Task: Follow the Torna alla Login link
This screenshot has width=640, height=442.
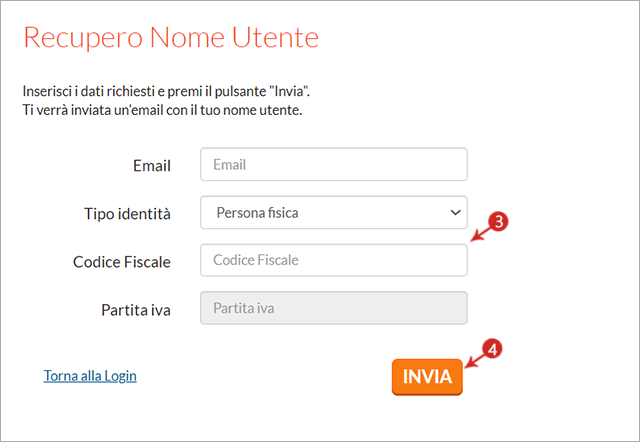Action: click(90, 376)
